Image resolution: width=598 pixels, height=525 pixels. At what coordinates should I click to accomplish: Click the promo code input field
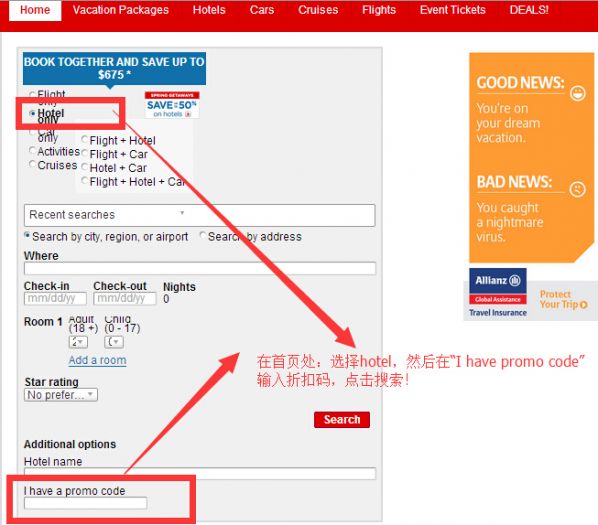pyautogui.click(x=85, y=503)
